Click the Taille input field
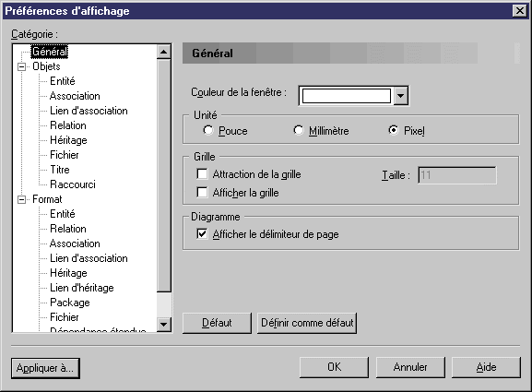 click(x=457, y=175)
